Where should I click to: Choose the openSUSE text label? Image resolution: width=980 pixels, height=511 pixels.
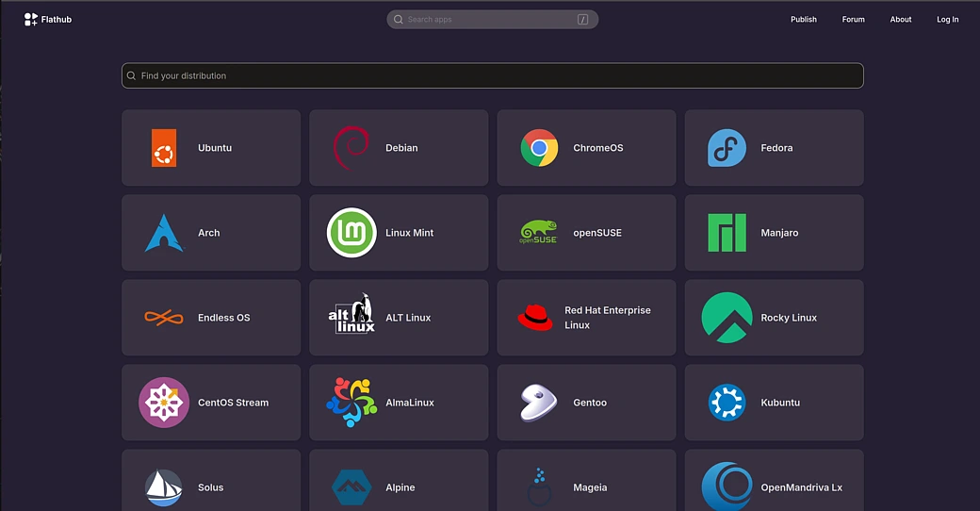pyautogui.click(x=597, y=233)
